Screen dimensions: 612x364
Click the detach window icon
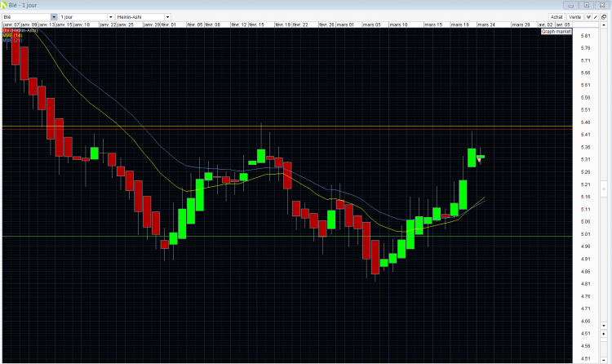click(604, 17)
